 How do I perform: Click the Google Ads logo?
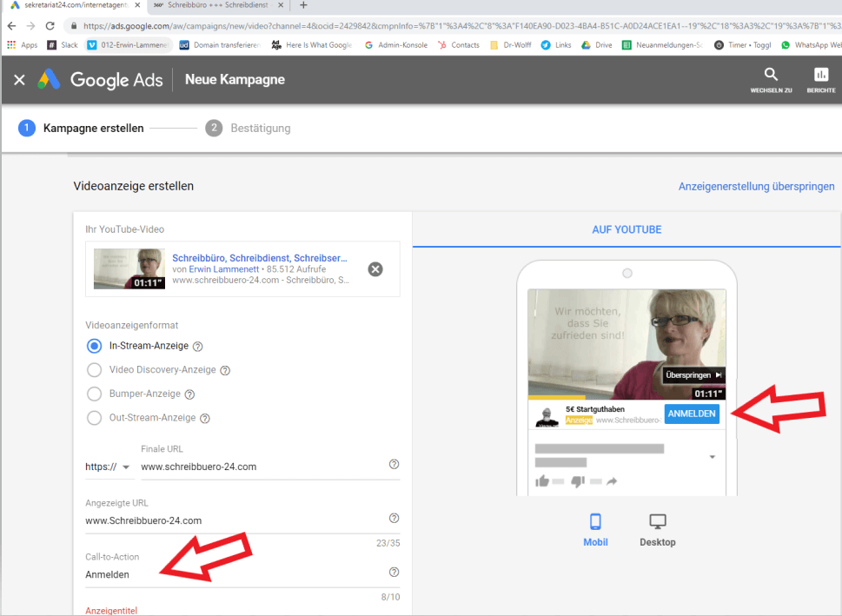pos(101,79)
